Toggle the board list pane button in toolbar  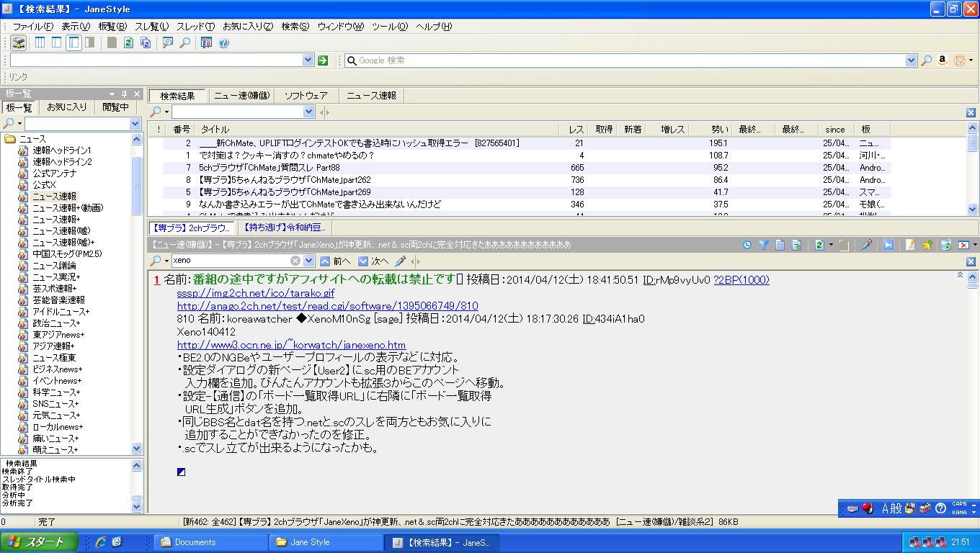[x=40, y=43]
